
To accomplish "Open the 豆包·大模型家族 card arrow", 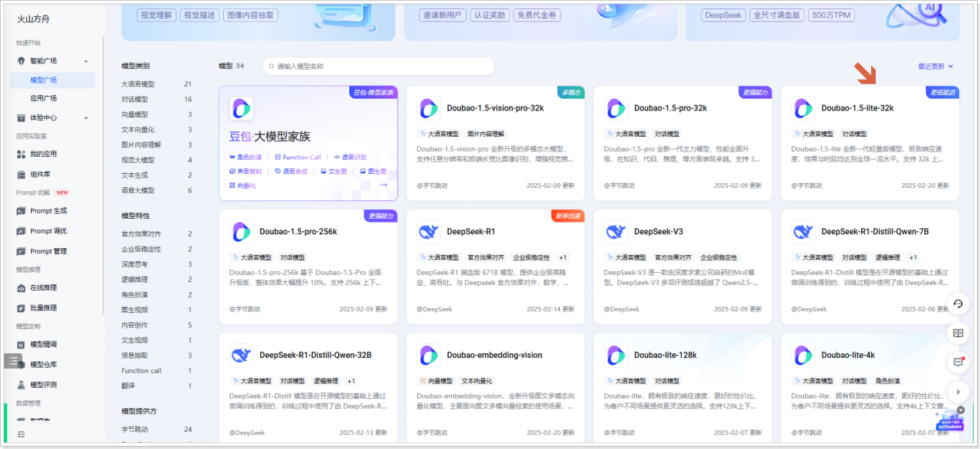I will [x=384, y=185].
